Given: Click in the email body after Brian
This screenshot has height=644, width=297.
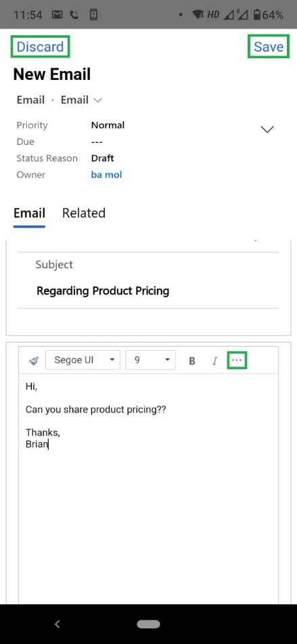Looking at the screenshot, I should point(49,444).
